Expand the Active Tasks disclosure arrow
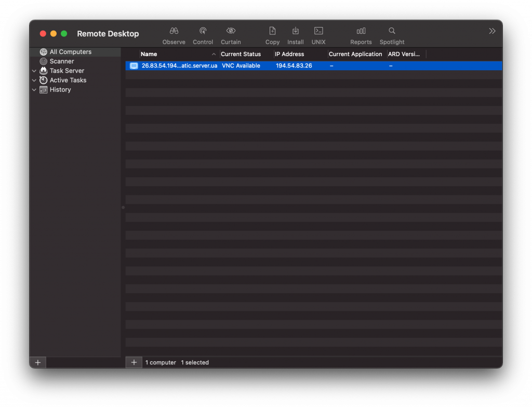The image size is (532, 407). pyautogui.click(x=34, y=81)
